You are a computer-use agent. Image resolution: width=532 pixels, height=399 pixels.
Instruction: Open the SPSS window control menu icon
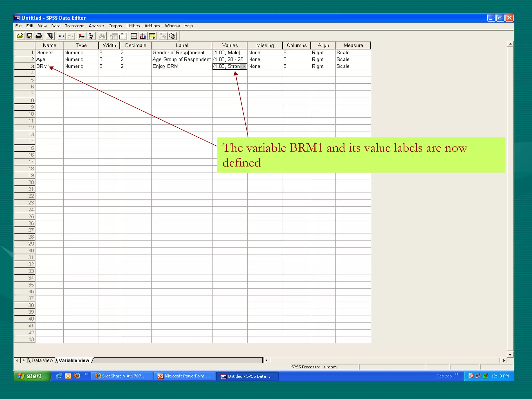pos(17,18)
